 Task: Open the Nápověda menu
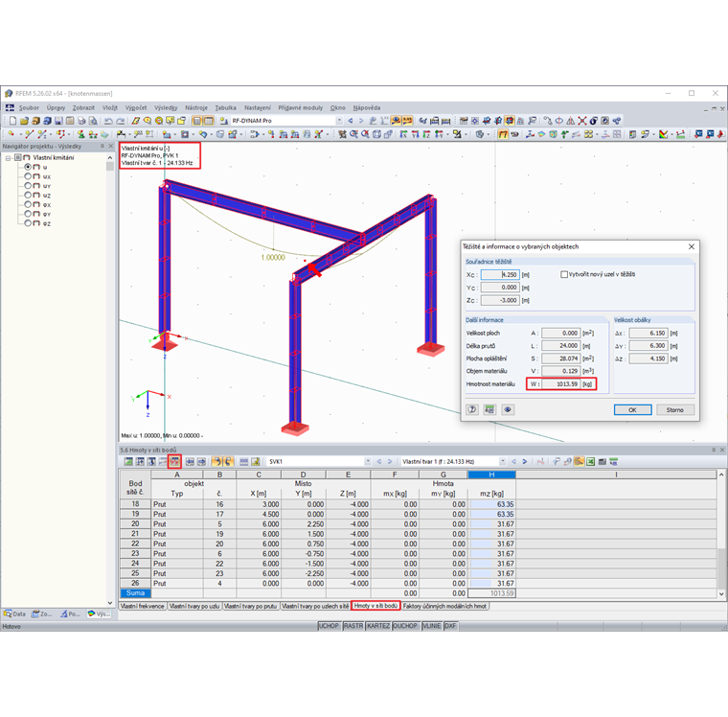[x=367, y=107]
